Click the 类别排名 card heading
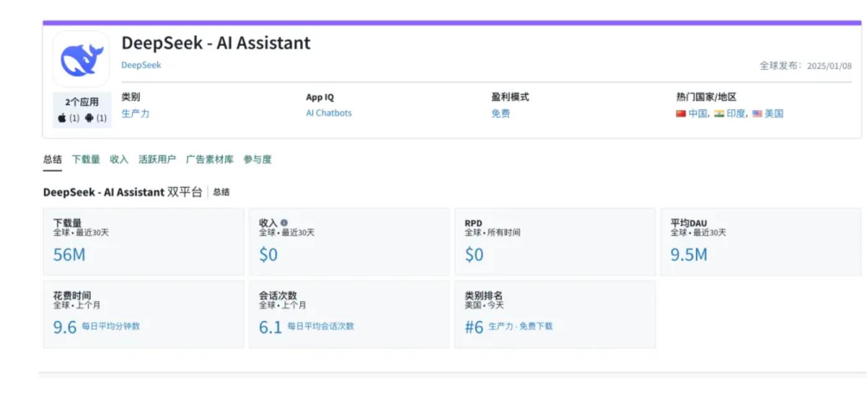The image size is (868, 400). (x=484, y=295)
